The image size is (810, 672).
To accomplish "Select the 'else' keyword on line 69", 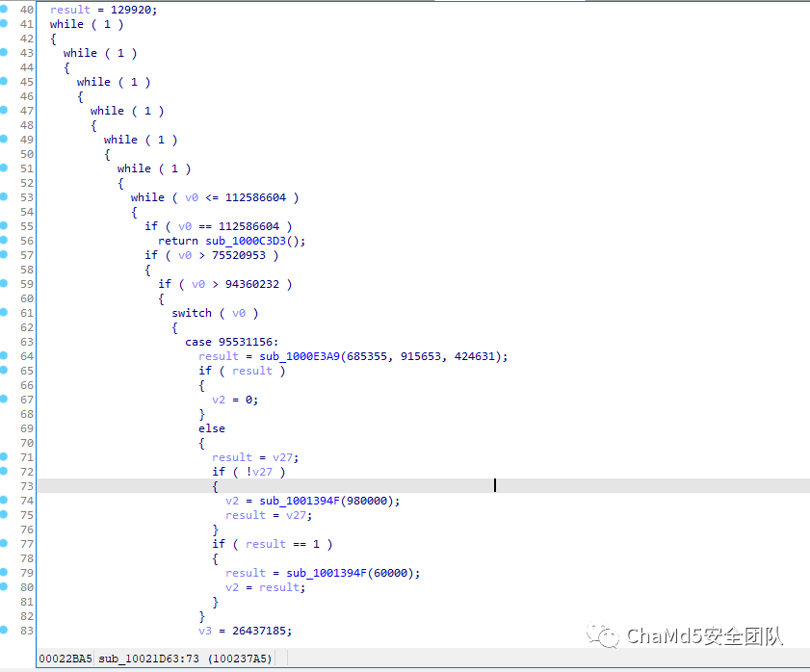I will [212, 428].
